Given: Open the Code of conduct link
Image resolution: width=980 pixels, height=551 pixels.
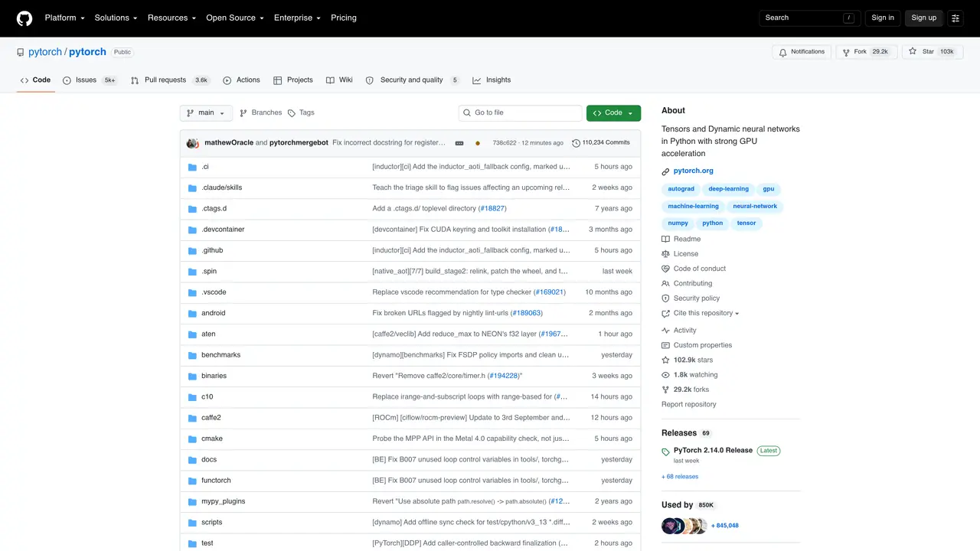Looking at the screenshot, I should (694, 269).
